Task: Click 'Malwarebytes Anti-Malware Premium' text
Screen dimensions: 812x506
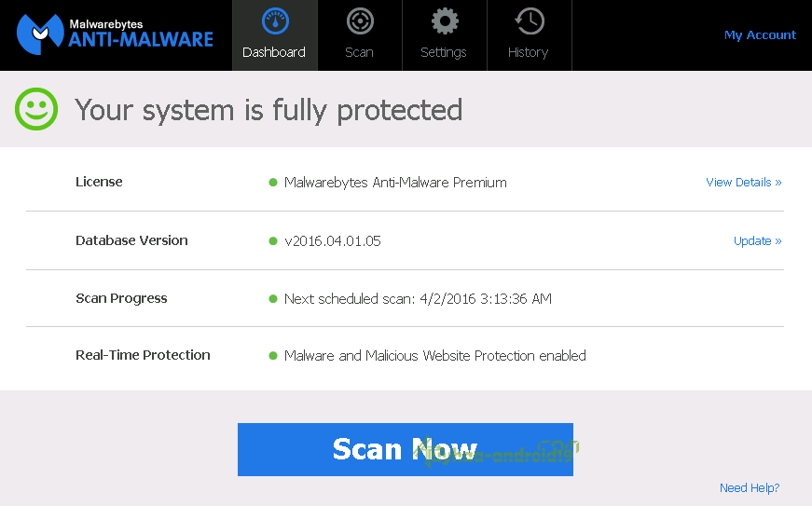Action: point(395,182)
